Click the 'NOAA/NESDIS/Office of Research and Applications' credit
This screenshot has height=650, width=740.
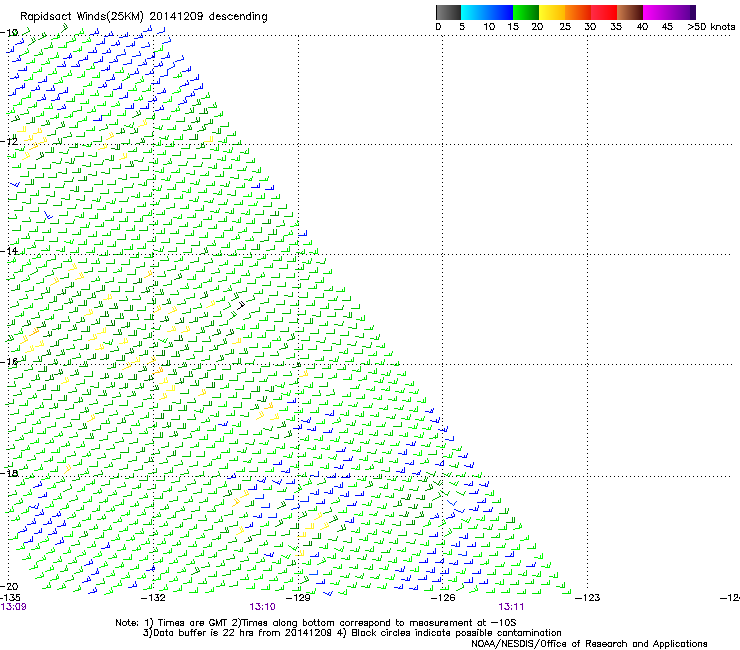pyautogui.click(x=589, y=644)
